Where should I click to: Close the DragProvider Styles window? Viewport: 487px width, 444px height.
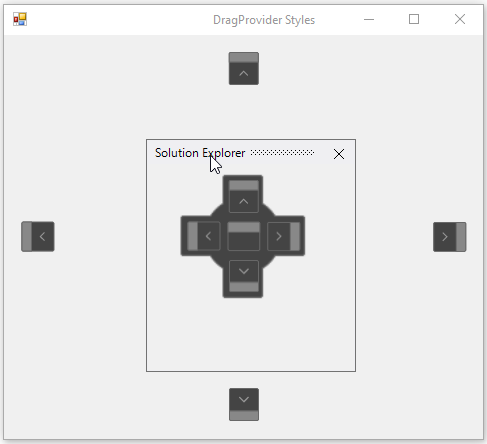(460, 19)
